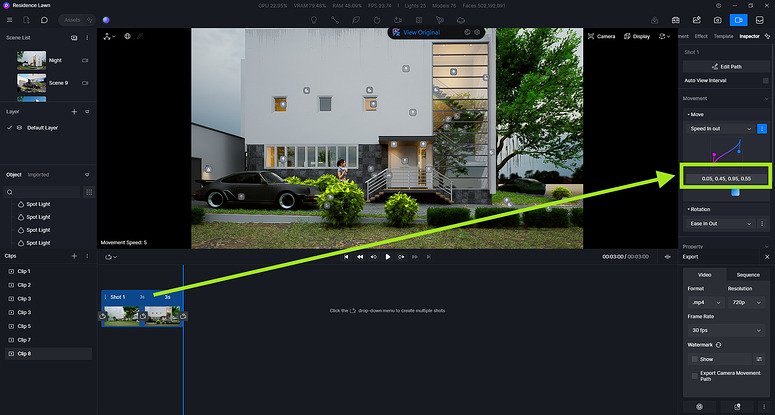Select the path tool in top toolbar

[335, 20]
